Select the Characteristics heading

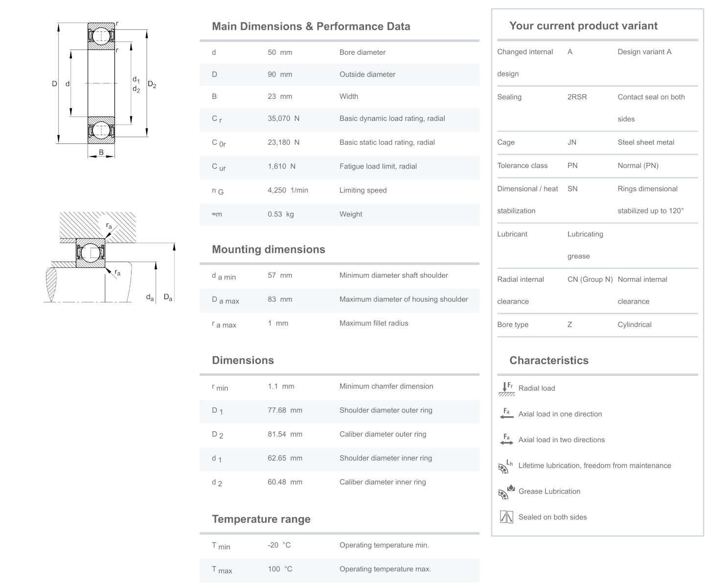(548, 361)
